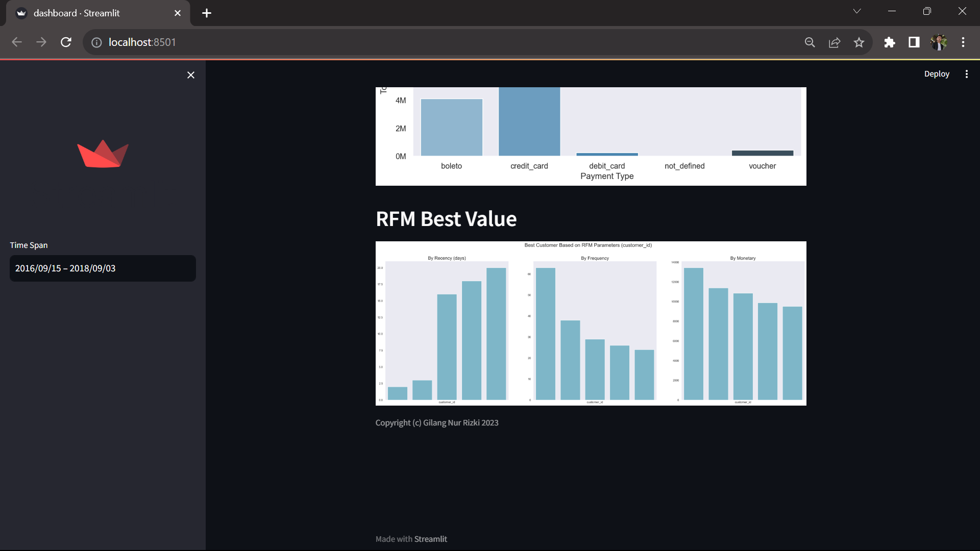
Task: Close the dashboard Streamlit tab
Action: 178,13
